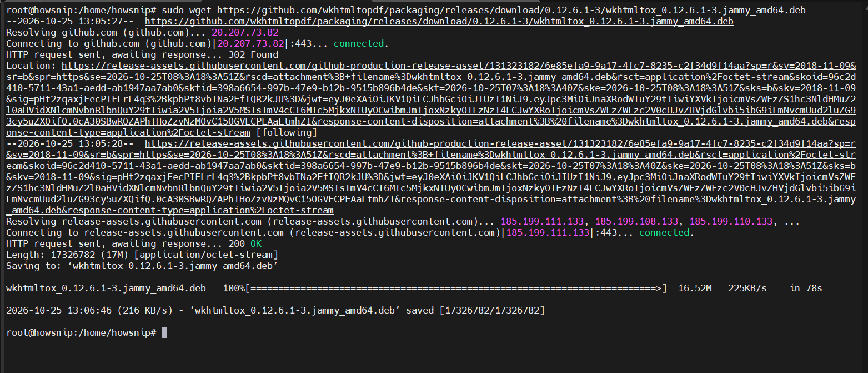Click the '--2026-10-25 13:05:27--' timestamp

point(70,21)
